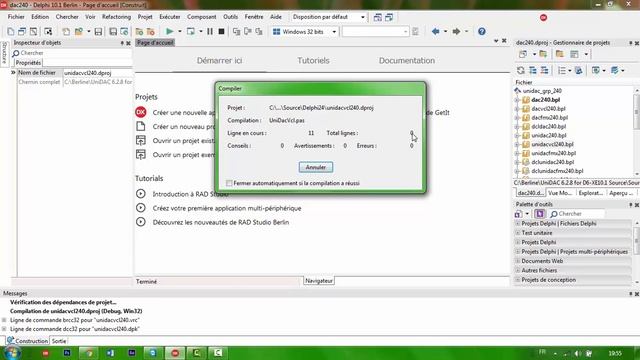Expand 'Projets Delphi | Fichiers Delphi' palette category
Viewport: 640px width, 360px height.
518,224
